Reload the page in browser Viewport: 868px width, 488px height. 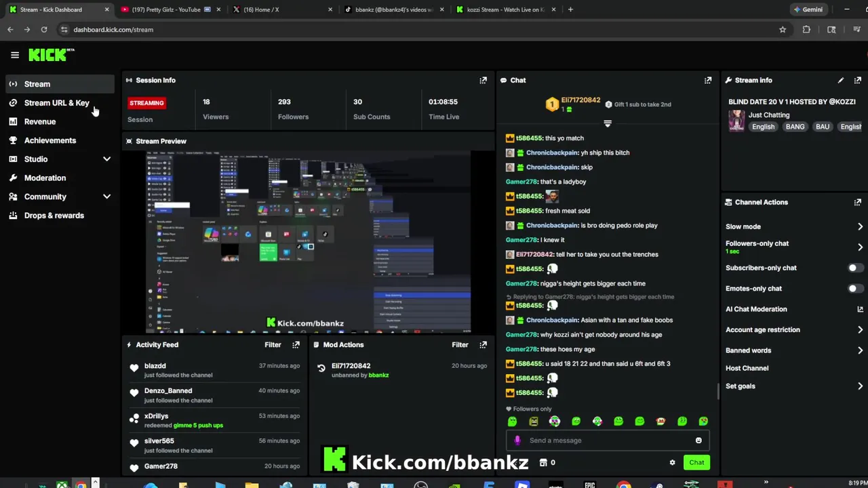tap(44, 29)
